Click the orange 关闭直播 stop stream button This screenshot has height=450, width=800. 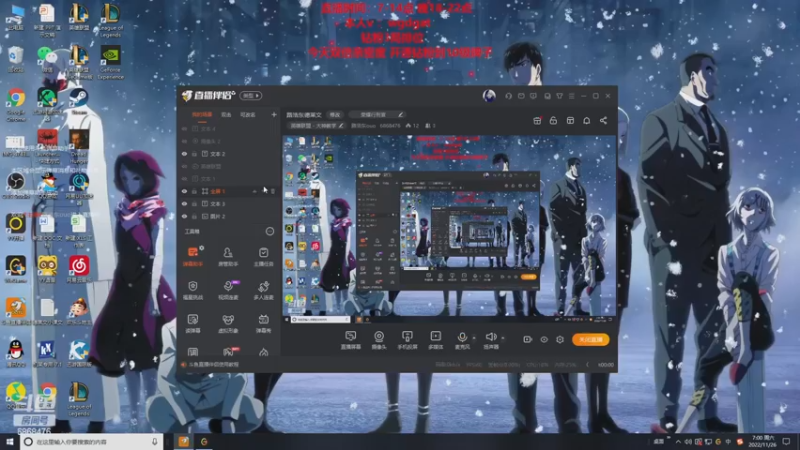point(591,339)
